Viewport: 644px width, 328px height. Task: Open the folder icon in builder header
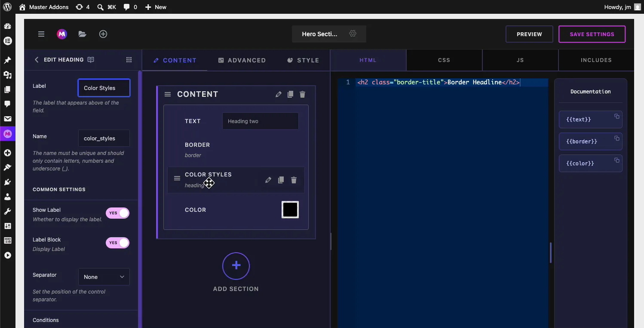[x=83, y=34]
